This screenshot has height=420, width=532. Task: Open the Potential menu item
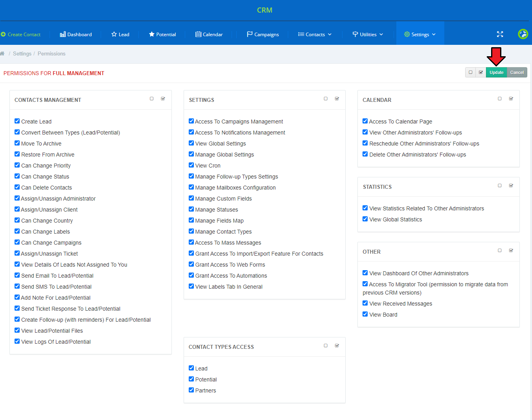coord(162,35)
